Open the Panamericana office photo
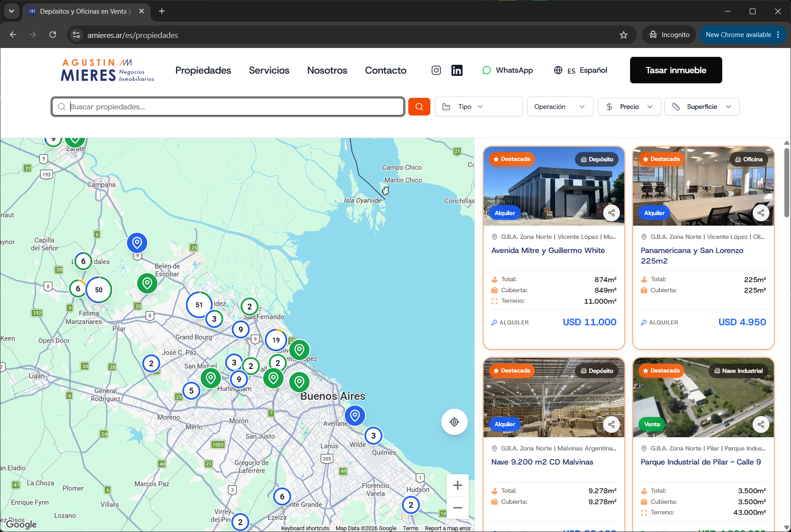Screen dimensions: 791x532 pyautogui.click(x=703, y=186)
